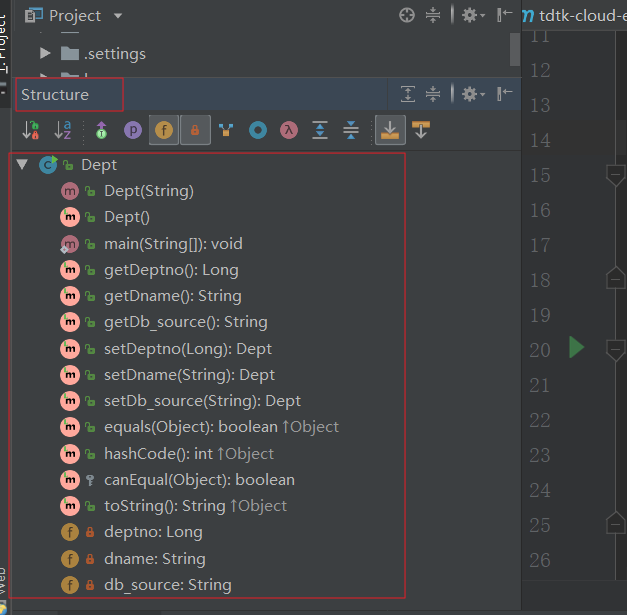
Task: Collapse code fold marker at line 25
Action: [x=615, y=523]
